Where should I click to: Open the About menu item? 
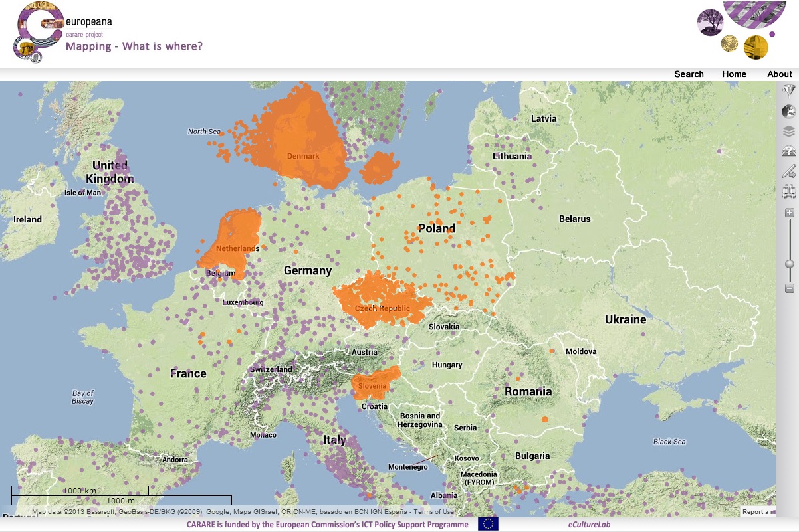(779, 74)
